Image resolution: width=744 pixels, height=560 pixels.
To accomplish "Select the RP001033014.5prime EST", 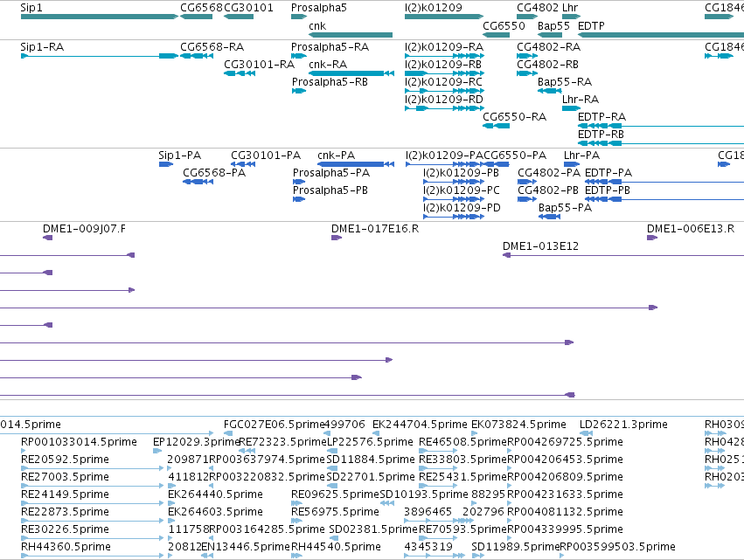I will (x=24, y=451).
